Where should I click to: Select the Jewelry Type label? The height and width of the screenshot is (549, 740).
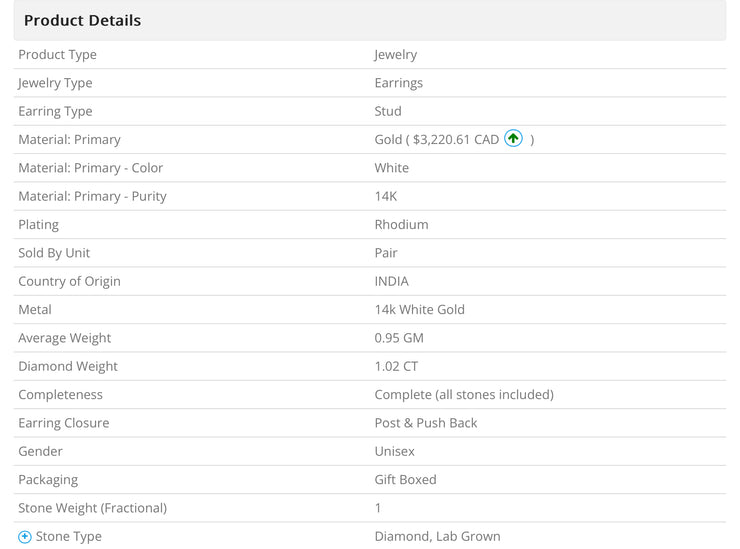tap(55, 83)
